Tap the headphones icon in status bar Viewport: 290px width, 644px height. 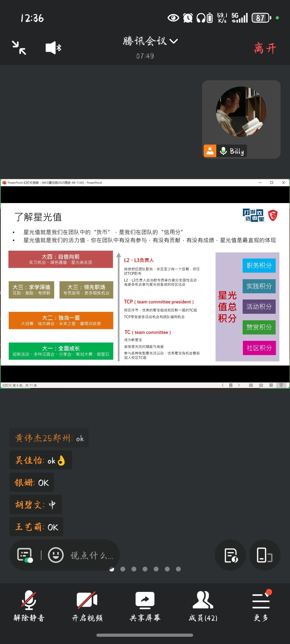201,18
